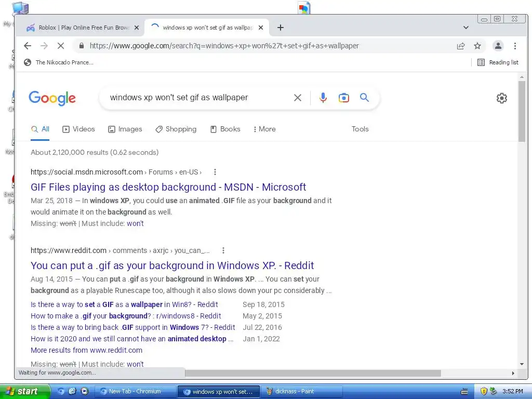Click the horizontal scrollbar right arrow
The image size is (532, 399).
pyautogui.click(x=513, y=373)
